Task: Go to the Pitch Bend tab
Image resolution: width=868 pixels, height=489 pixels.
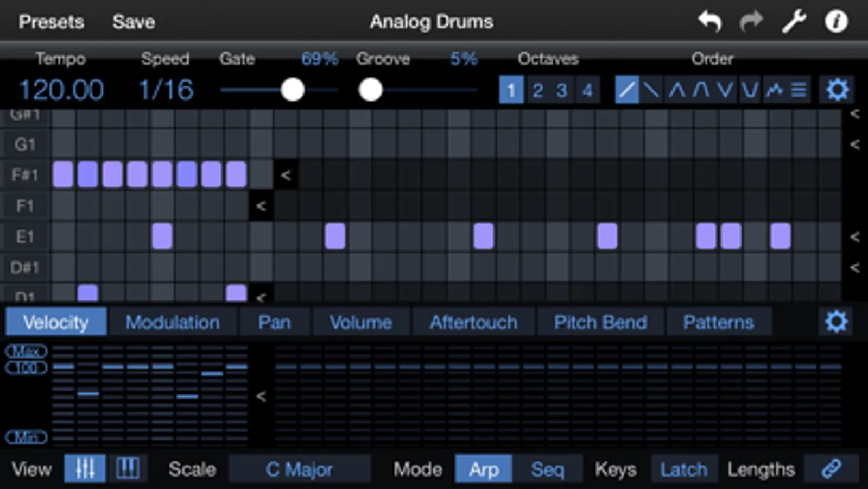Action: click(600, 322)
